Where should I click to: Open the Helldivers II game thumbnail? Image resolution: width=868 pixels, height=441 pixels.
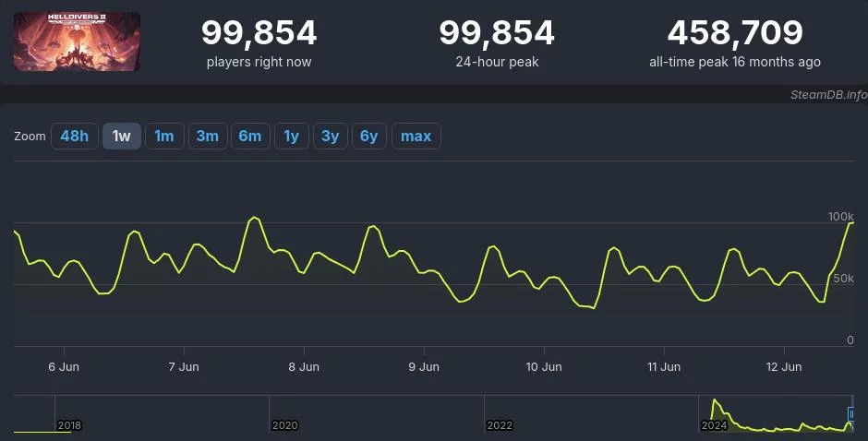click(77, 42)
